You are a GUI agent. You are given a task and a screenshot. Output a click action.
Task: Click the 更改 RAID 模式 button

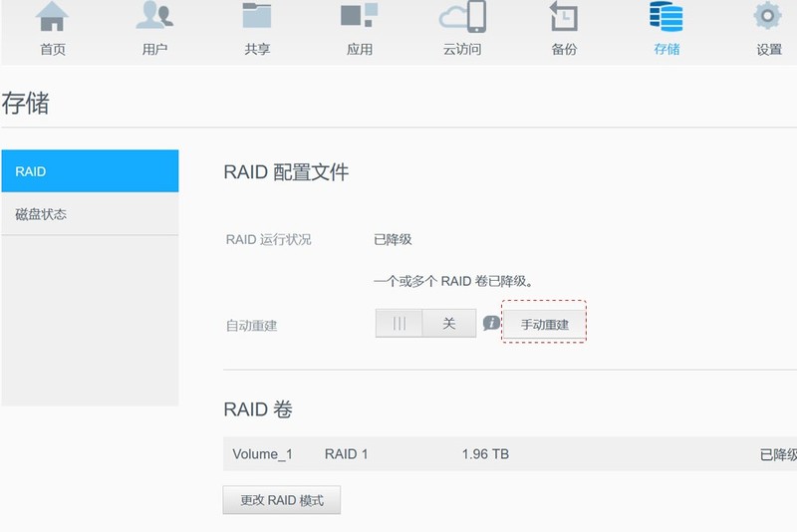pos(282,500)
